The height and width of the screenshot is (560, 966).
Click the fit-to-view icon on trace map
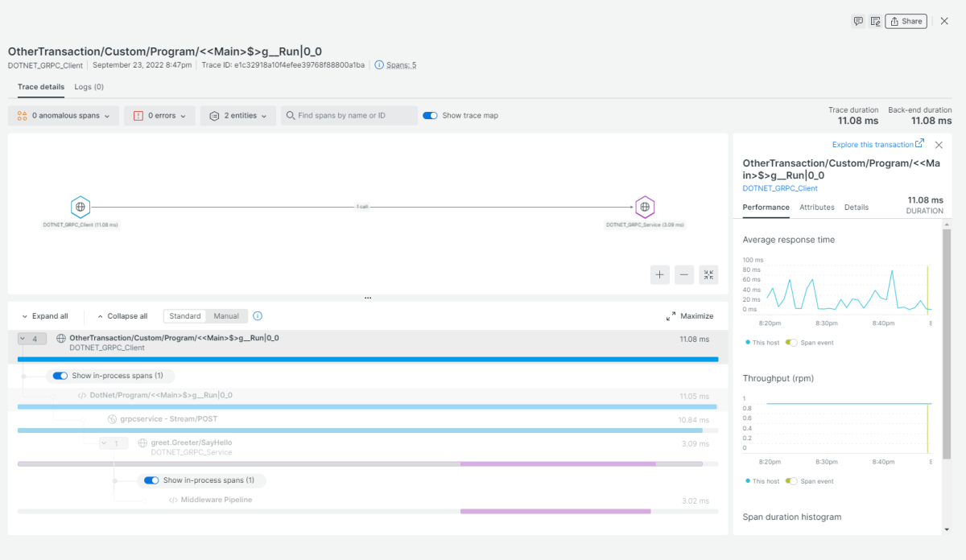(708, 275)
